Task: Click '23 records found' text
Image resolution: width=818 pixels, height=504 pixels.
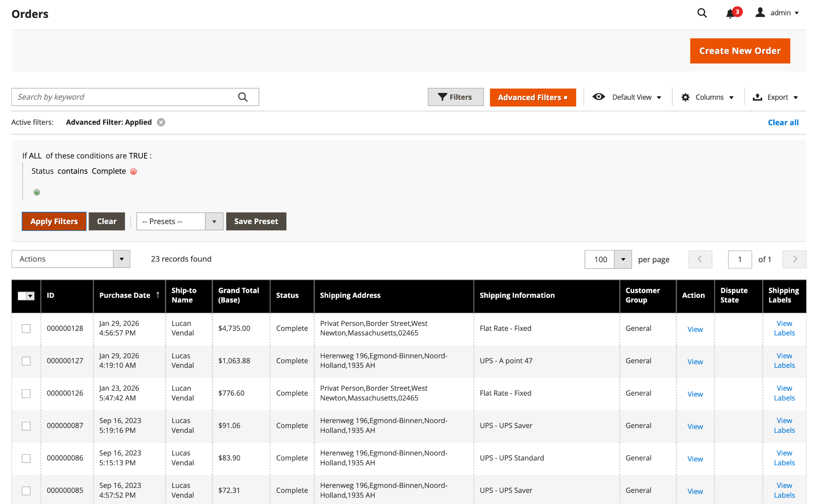Action: tap(181, 259)
